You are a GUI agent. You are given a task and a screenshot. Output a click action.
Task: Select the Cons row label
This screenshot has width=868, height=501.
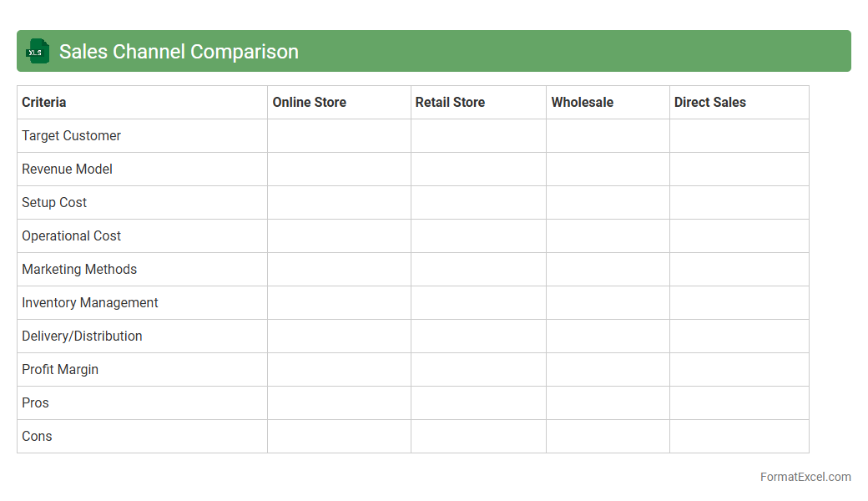[37, 437]
